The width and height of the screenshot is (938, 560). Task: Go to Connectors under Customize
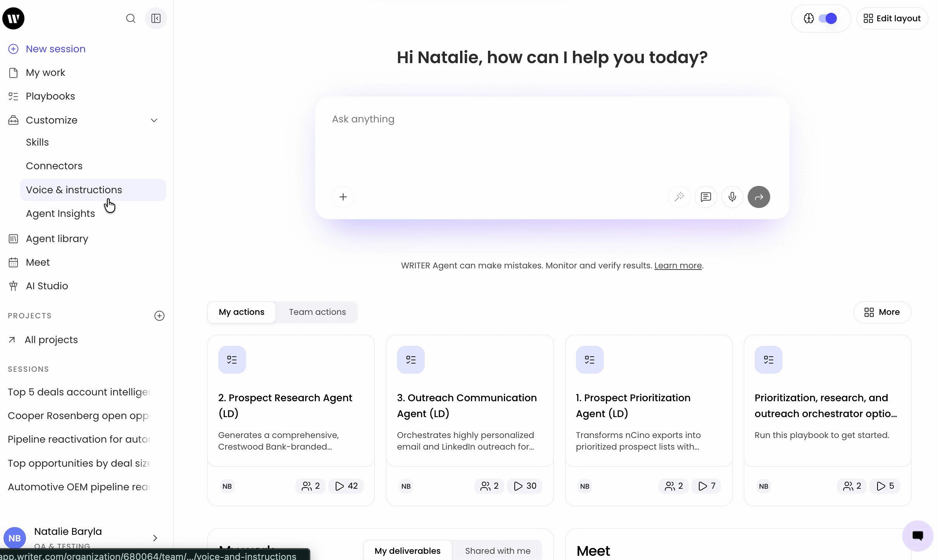[54, 166]
